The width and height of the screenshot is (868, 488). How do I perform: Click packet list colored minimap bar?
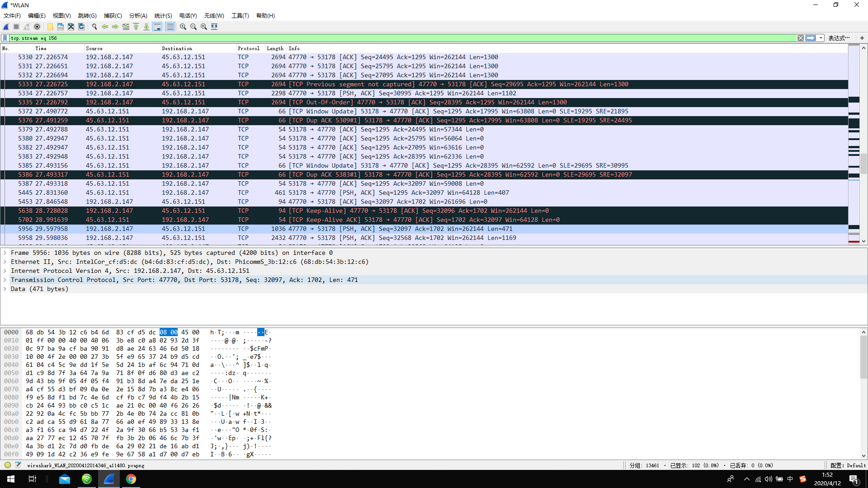click(854, 145)
